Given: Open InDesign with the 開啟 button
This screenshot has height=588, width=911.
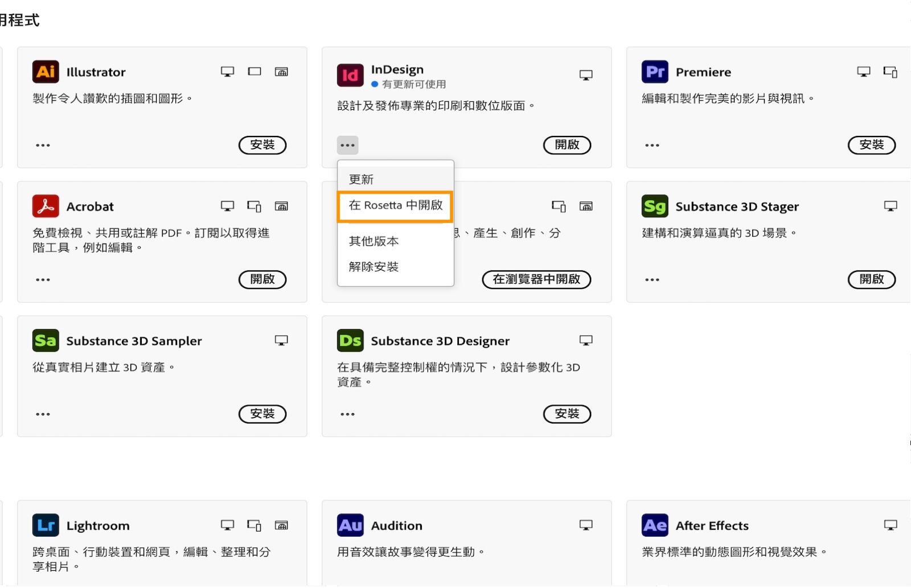Looking at the screenshot, I should (x=567, y=145).
